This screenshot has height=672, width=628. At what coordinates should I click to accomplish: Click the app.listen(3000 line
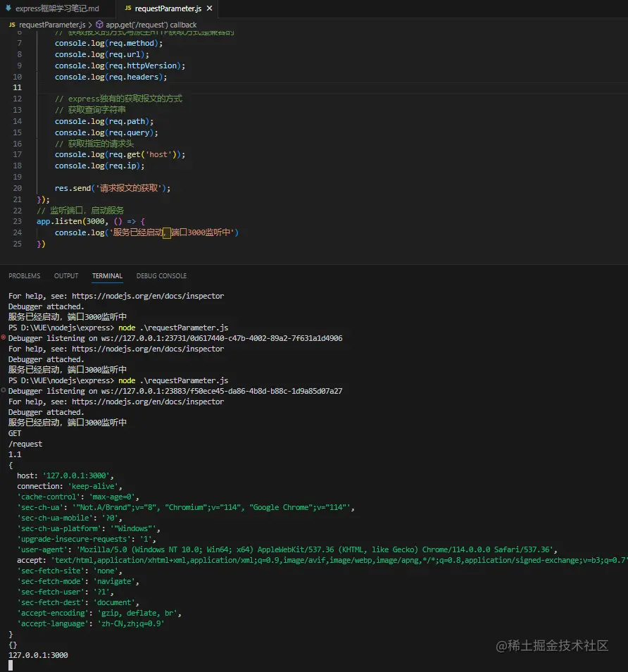(91, 221)
